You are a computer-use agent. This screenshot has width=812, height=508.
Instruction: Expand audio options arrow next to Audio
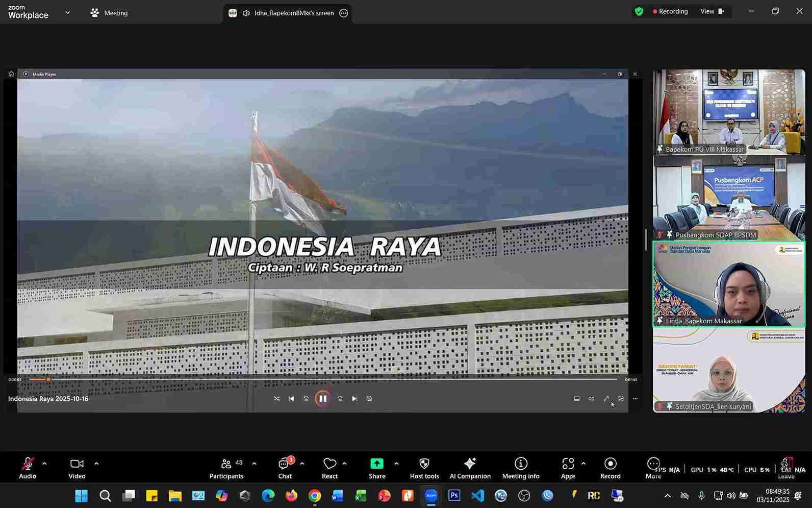(x=44, y=464)
